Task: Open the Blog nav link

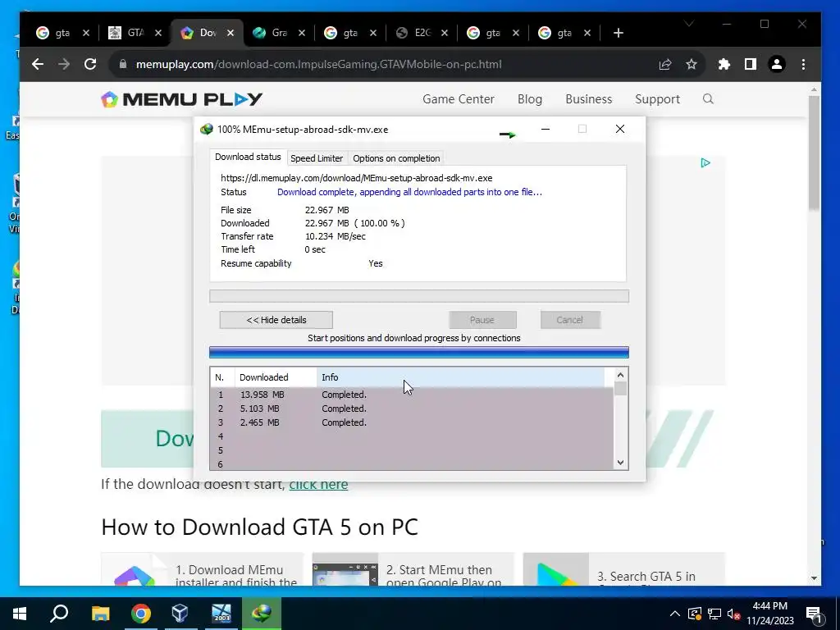Action: [530, 99]
